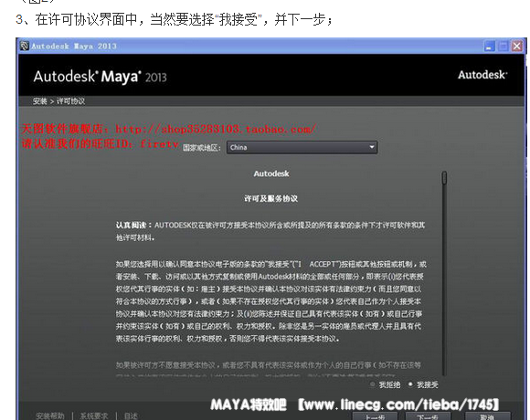Screen dimensions: 530x420
Task: Click the license agreement scrollbar thumb
Action: (x=444, y=178)
